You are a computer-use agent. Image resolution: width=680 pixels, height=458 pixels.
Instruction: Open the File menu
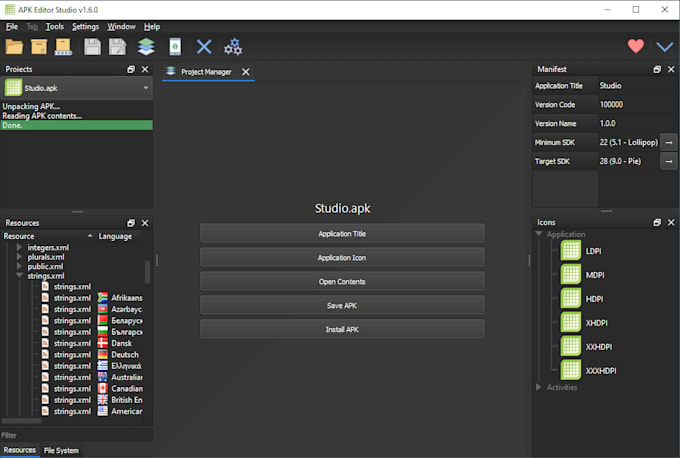coord(12,26)
